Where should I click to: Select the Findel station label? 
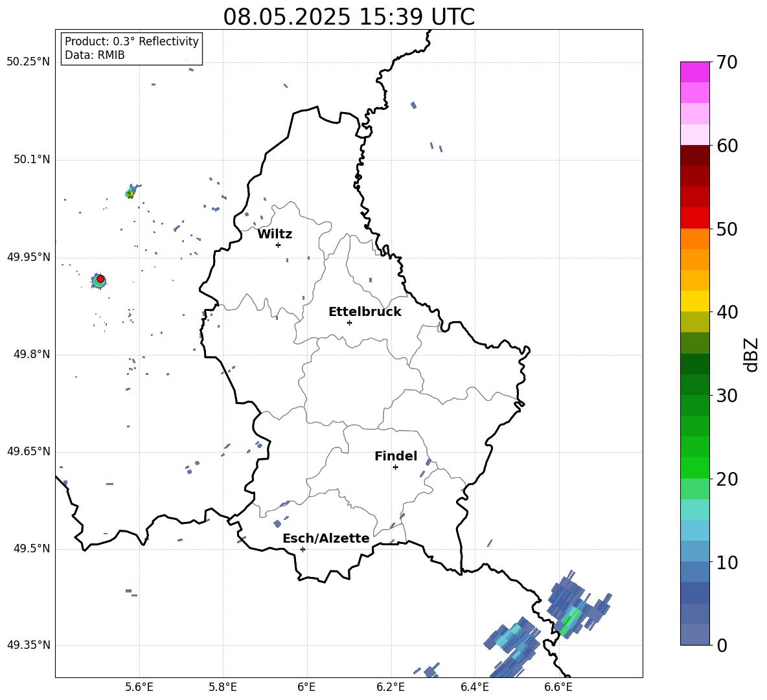396,456
